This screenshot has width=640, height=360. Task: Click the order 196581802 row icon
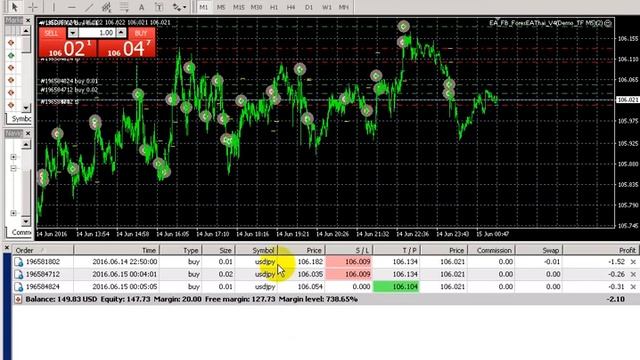(x=19, y=262)
